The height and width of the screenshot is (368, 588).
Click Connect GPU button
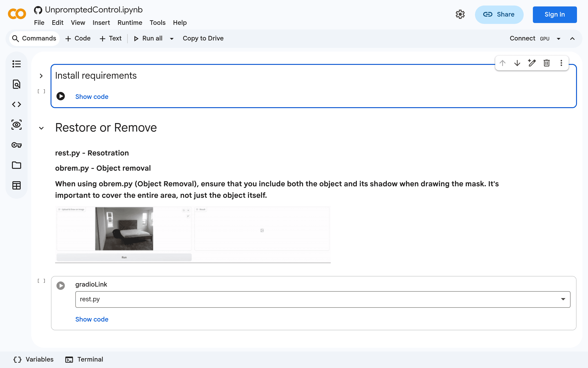tap(530, 38)
